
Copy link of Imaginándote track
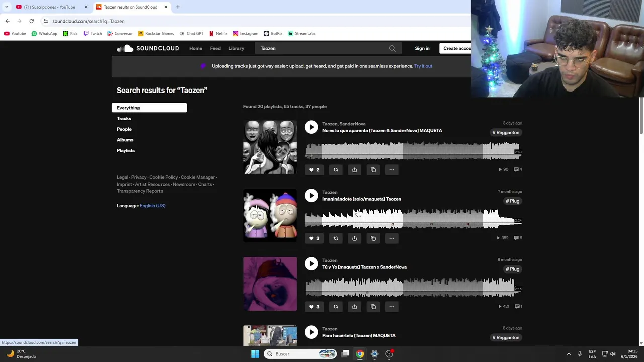point(373,238)
